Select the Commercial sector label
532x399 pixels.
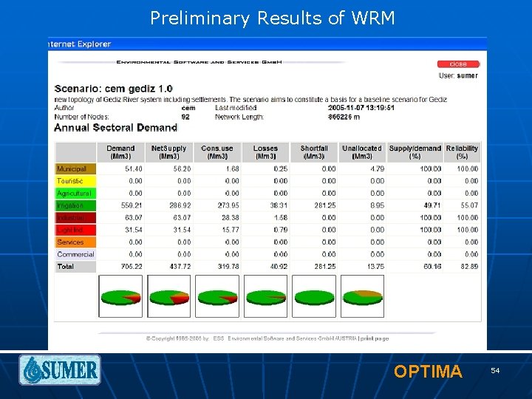tap(75, 254)
